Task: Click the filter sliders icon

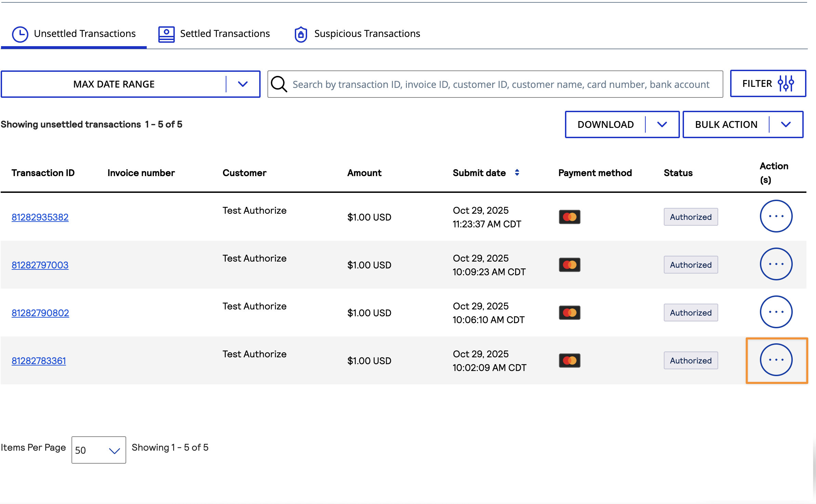Action: pyautogui.click(x=786, y=83)
